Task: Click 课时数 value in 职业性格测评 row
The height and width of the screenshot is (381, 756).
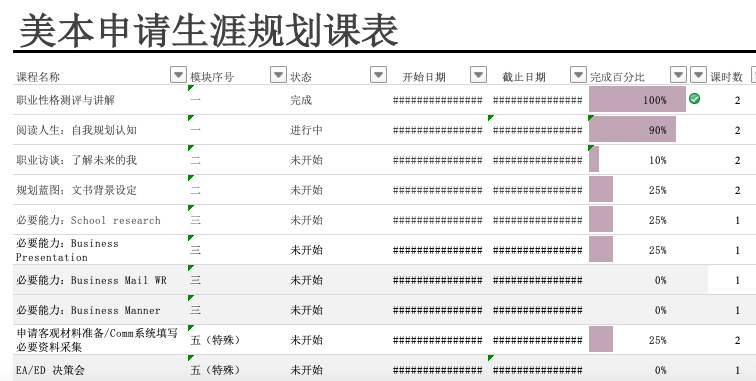Action: click(737, 101)
